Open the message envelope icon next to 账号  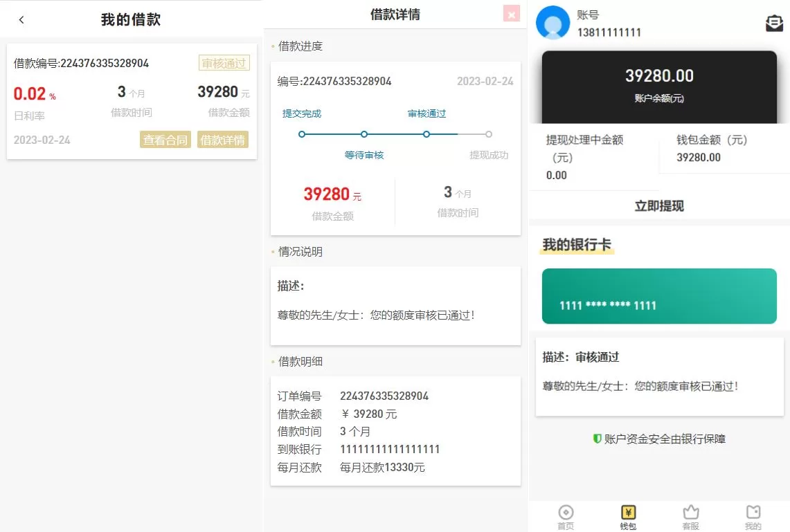(x=774, y=23)
